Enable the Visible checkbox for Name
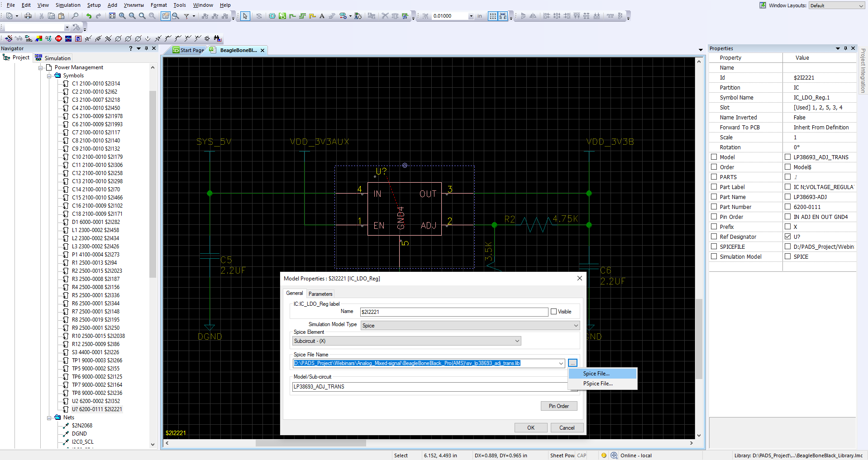The image size is (868, 460). point(553,312)
